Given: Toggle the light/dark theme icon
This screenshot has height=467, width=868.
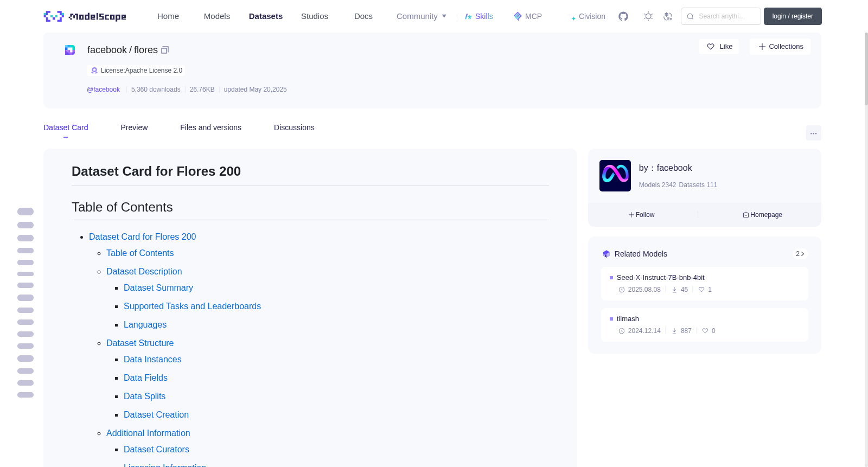Looking at the screenshot, I should (x=648, y=16).
